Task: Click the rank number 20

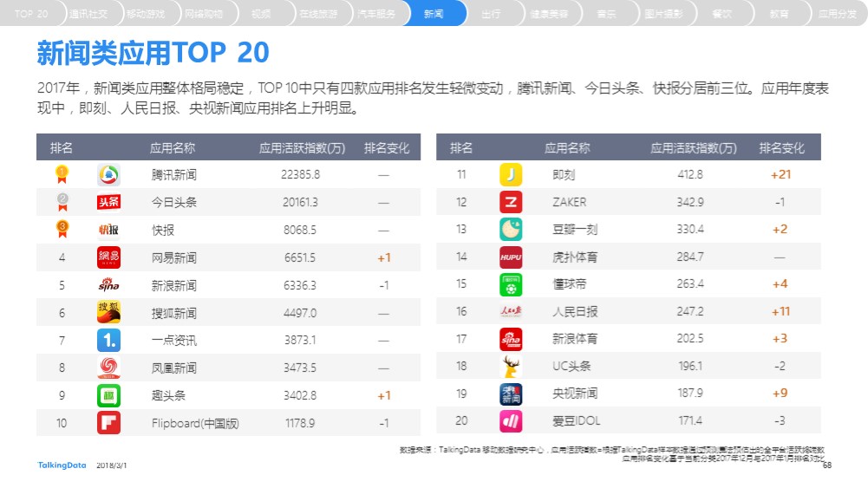Action: (461, 421)
